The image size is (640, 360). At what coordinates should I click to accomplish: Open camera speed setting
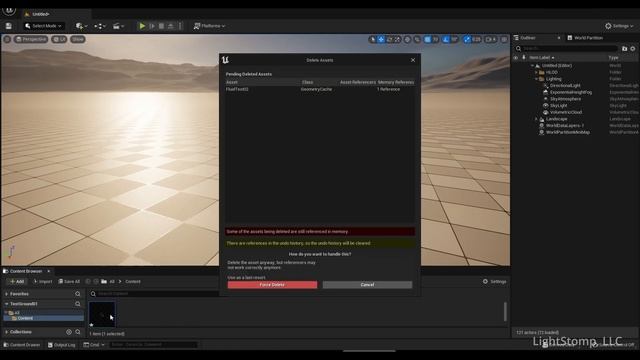tap(491, 40)
